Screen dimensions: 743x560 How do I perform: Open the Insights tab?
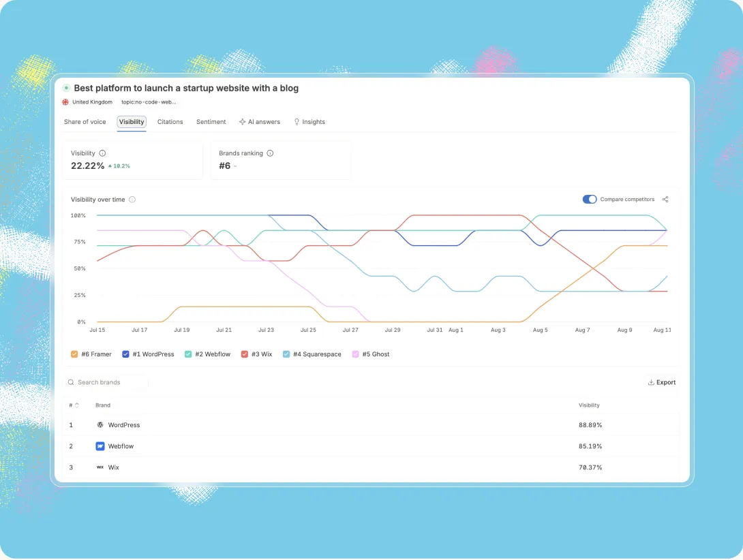[309, 122]
